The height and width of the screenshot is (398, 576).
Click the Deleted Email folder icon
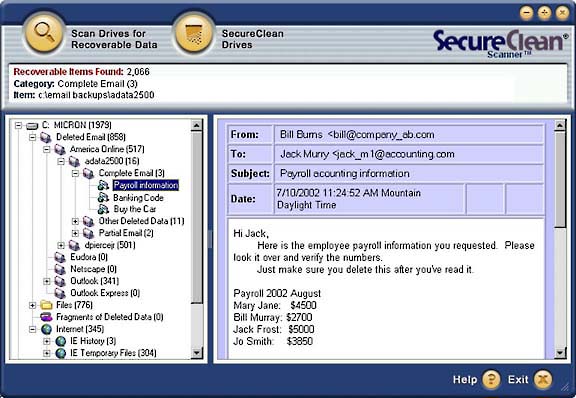[x=46, y=137]
